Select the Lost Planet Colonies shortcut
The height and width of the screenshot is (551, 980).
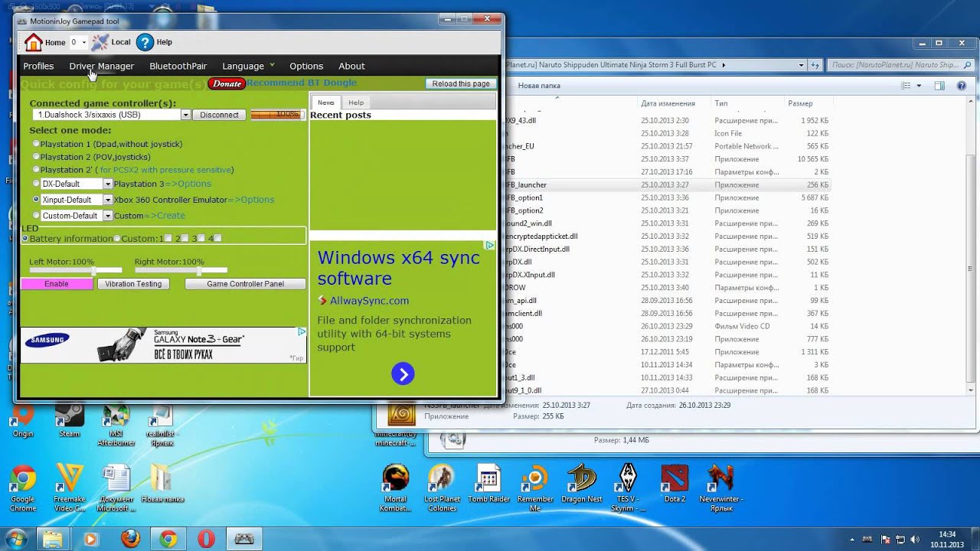[x=442, y=487]
